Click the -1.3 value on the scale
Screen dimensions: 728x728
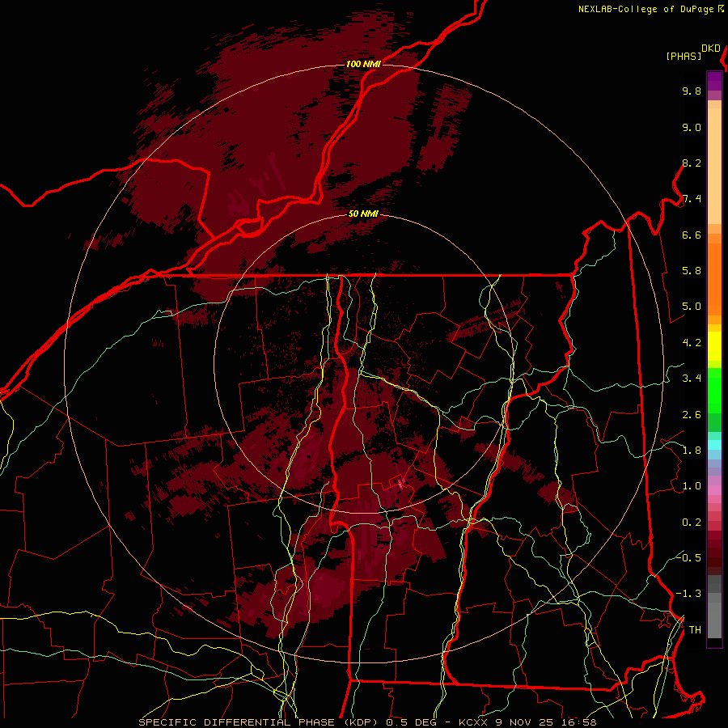point(689,594)
